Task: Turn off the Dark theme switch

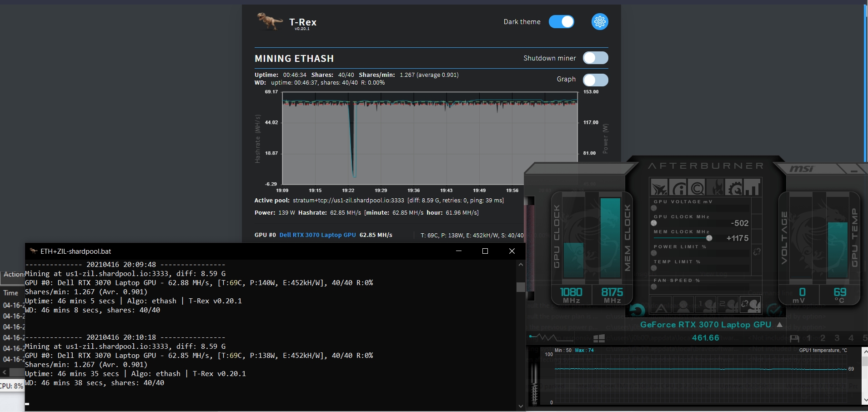Action: [x=562, y=21]
